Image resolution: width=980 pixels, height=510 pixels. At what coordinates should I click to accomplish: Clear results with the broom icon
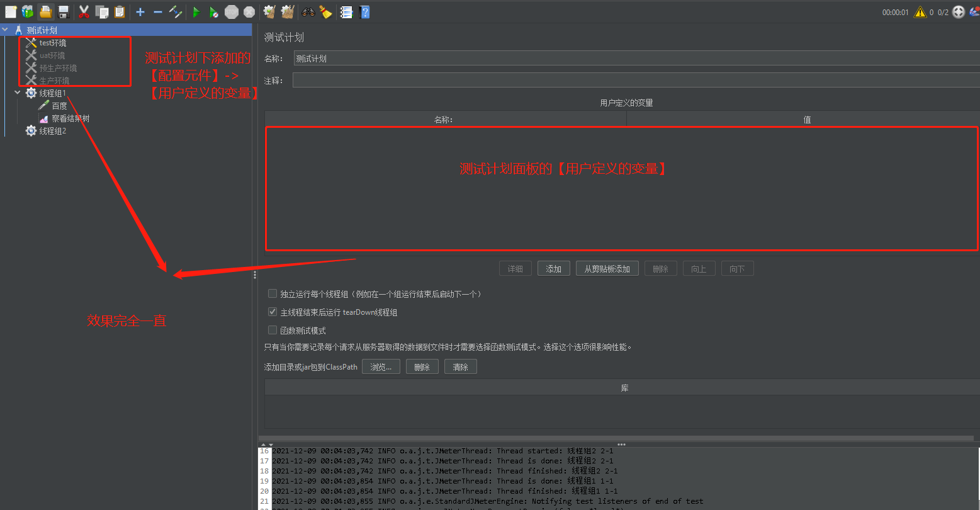(269, 11)
